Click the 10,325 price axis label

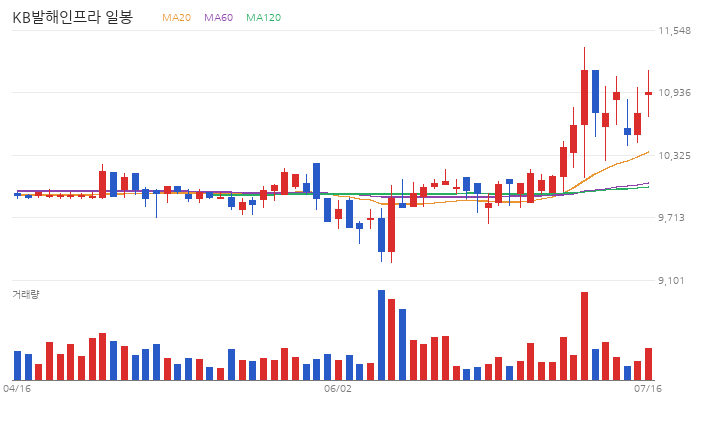tap(675, 156)
